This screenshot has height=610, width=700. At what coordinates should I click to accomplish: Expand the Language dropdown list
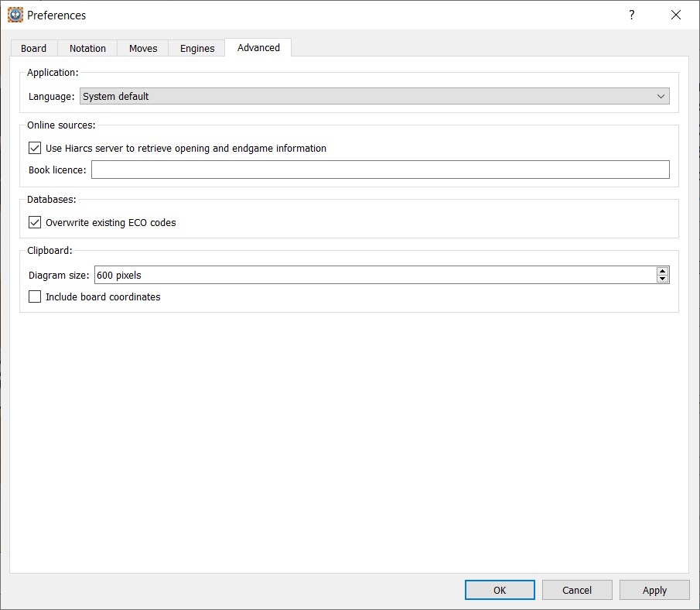pos(374,97)
